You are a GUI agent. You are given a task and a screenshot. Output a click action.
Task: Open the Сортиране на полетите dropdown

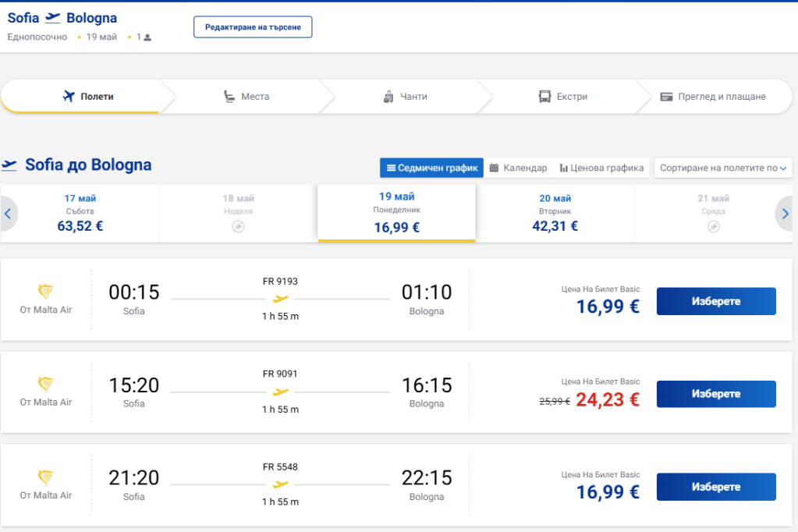pyautogui.click(x=722, y=168)
